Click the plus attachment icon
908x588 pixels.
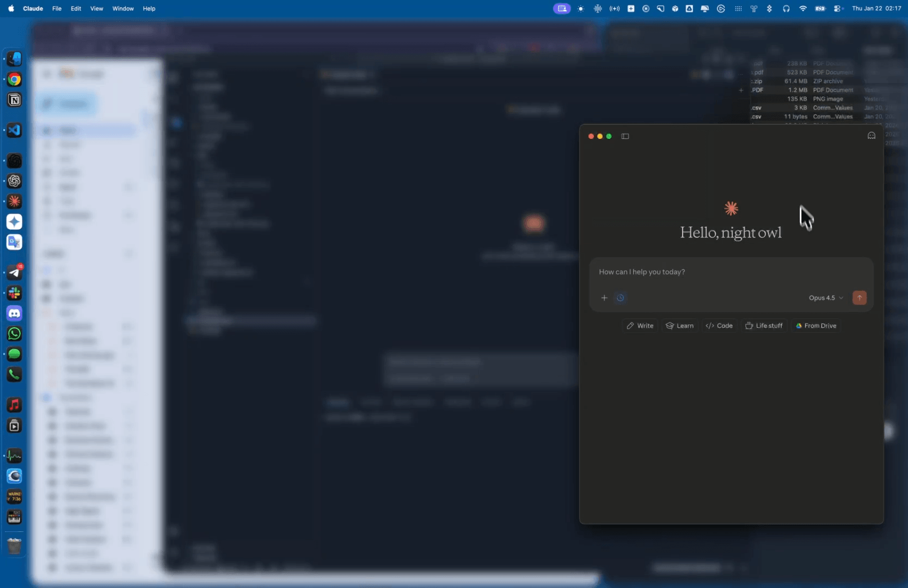[x=604, y=298]
